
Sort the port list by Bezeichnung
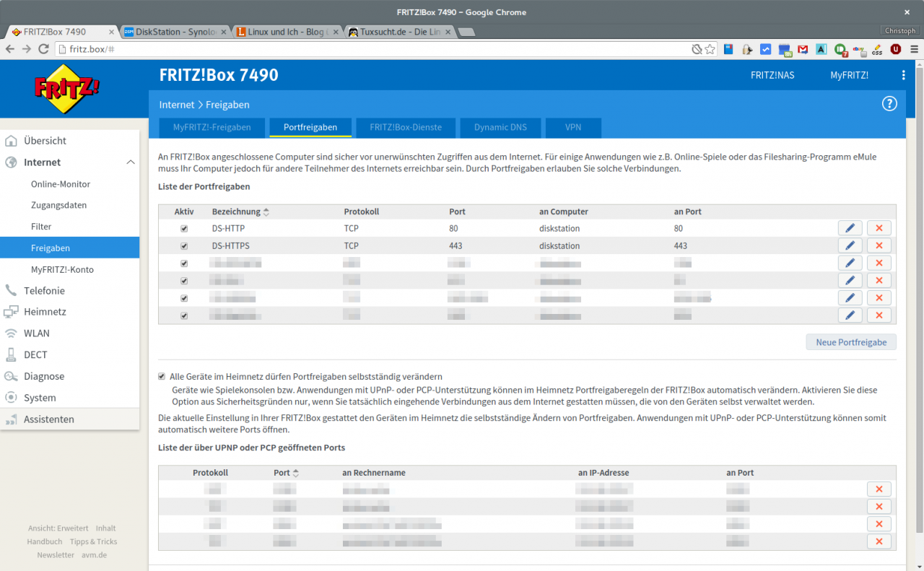pos(240,212)
